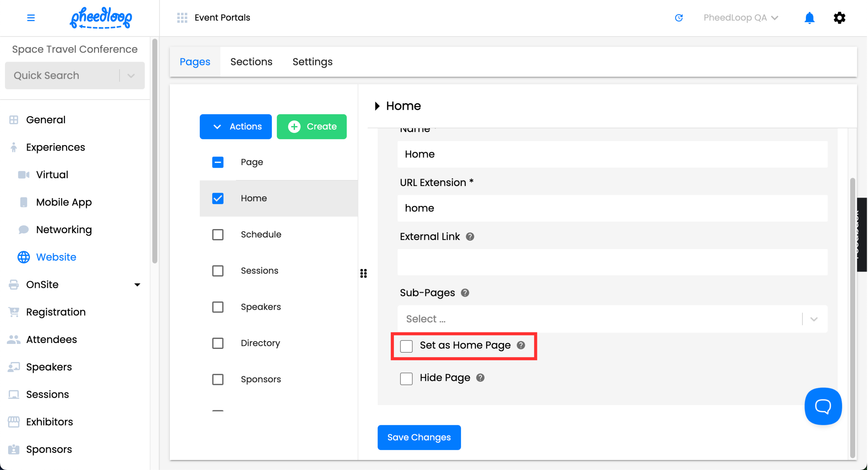
Task: Switch to the Sections tab
Action: (x=251, y=62)
